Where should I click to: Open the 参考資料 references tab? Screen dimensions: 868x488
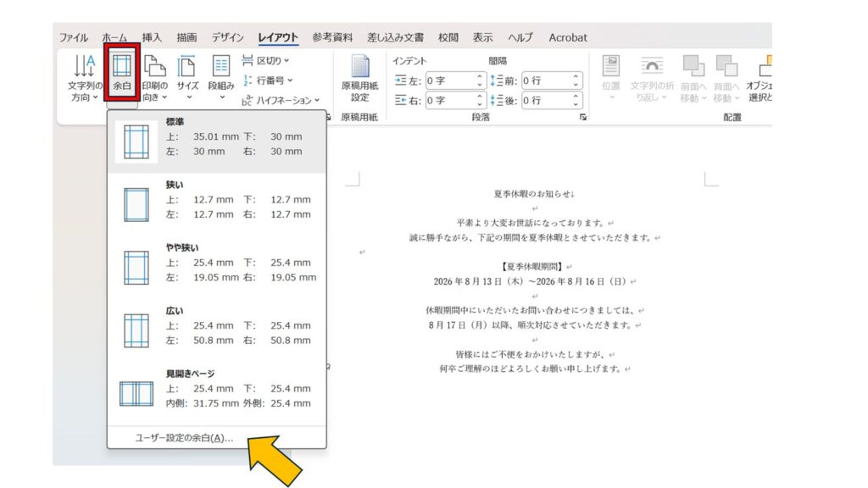pos(332,37)
